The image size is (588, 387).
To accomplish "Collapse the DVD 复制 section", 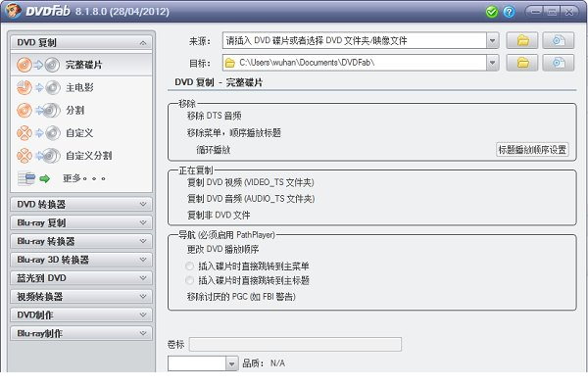I will tap(81, 43).
